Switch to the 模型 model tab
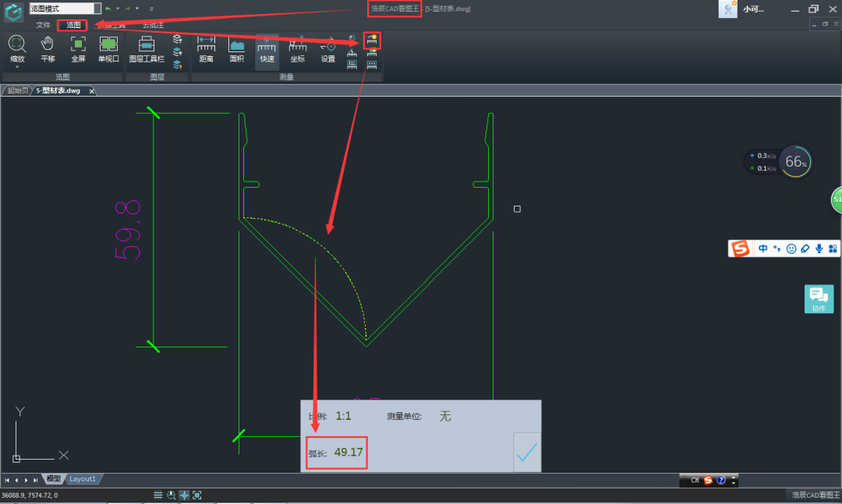Screen dimensions: 842x504 click(x=53, y=479)
